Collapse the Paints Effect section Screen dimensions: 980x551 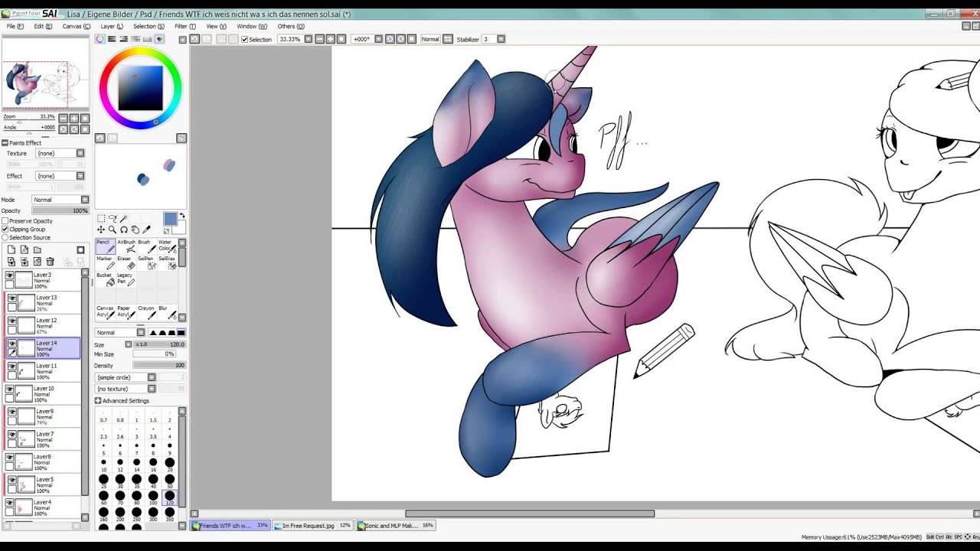pos(5,143)
